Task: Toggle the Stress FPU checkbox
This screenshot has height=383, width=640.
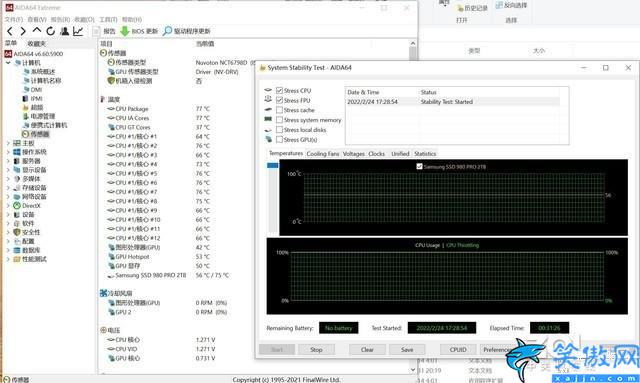Action: tap(280, 100)
